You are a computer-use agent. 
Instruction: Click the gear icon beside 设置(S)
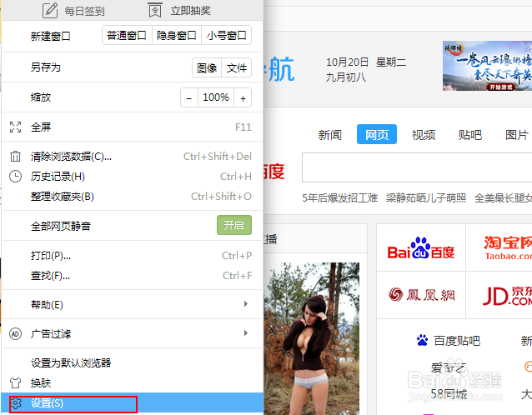(16, 403)
